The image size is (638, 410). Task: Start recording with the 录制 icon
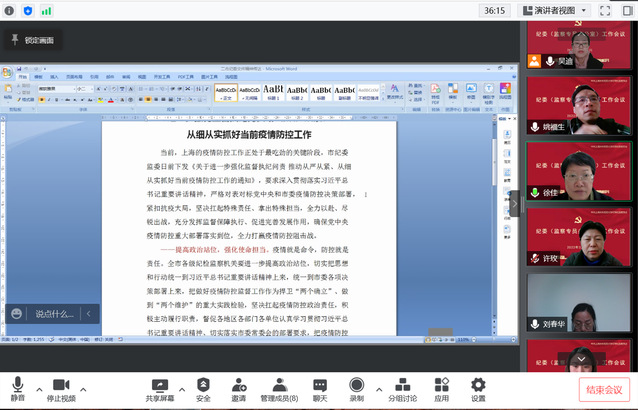356,386
